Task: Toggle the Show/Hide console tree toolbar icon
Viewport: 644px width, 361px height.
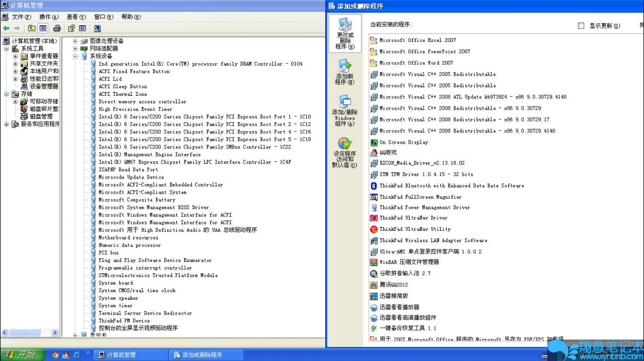Action: pos(42,29)
